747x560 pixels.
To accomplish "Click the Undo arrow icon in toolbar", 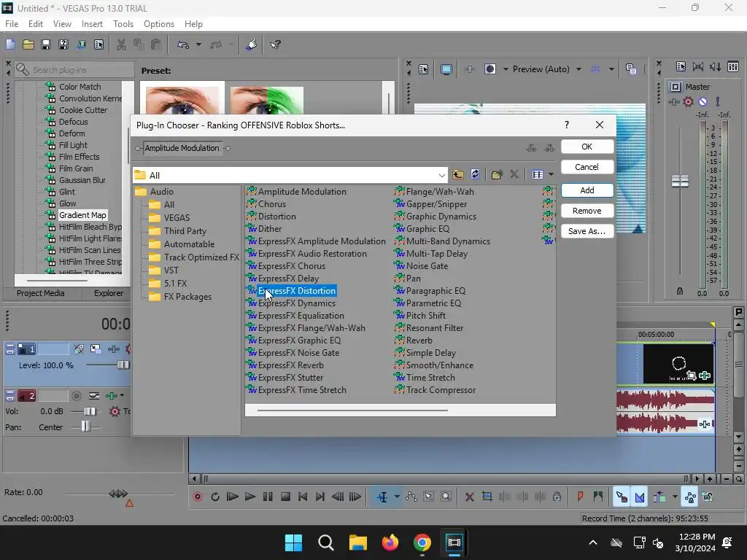I will (x=183, y=44).
